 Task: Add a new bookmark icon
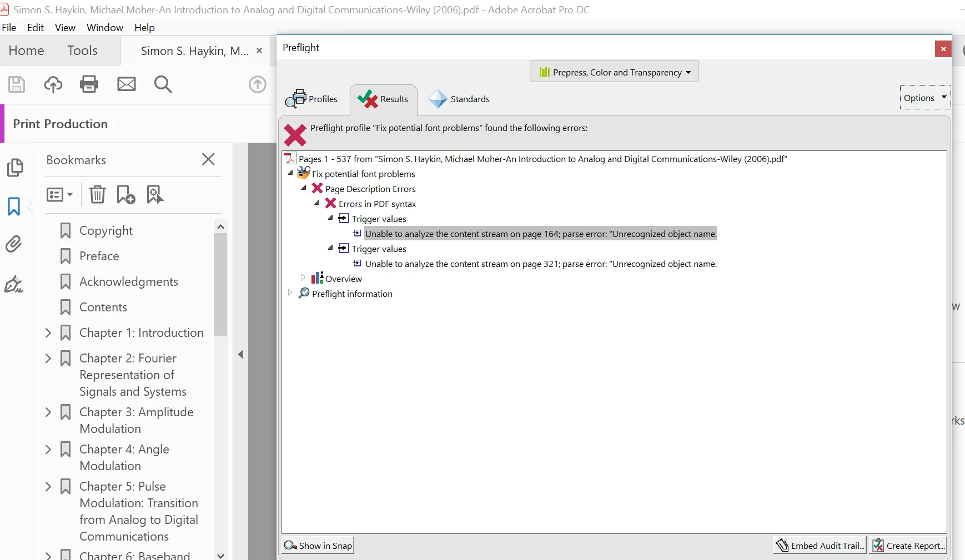[x=126, y=195]
